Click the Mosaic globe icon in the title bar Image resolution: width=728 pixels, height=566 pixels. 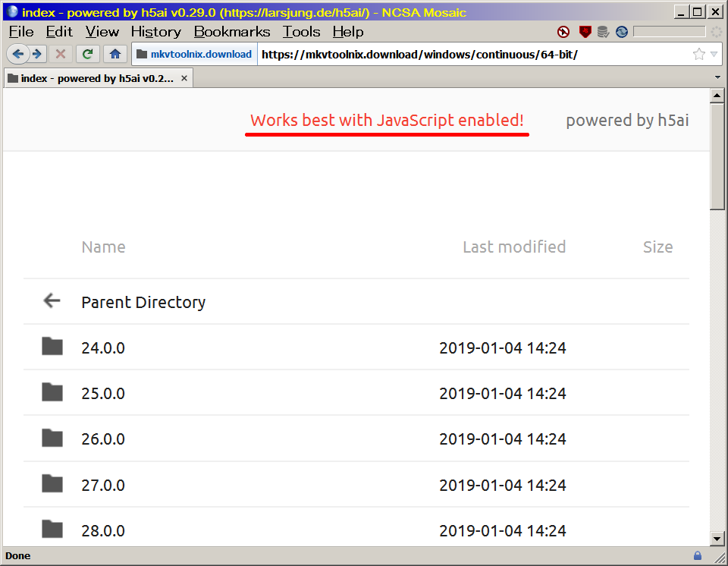pos(12,12)
